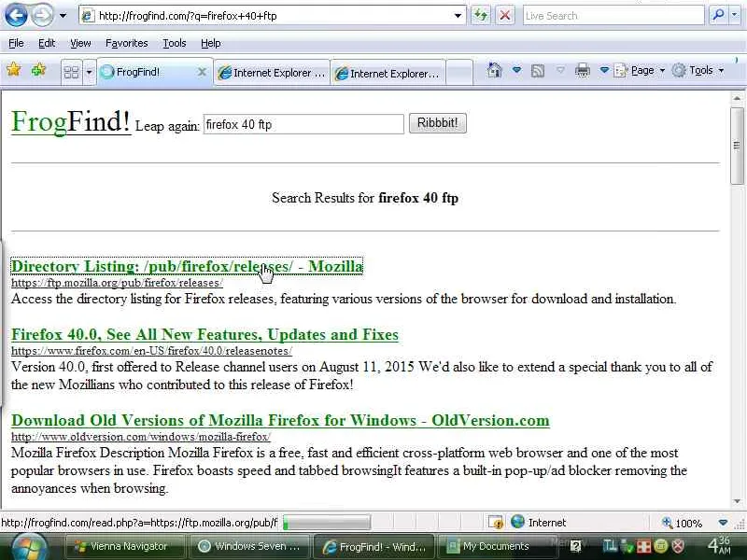
Task: Open the Favorites menu
Action: point(127,43)
